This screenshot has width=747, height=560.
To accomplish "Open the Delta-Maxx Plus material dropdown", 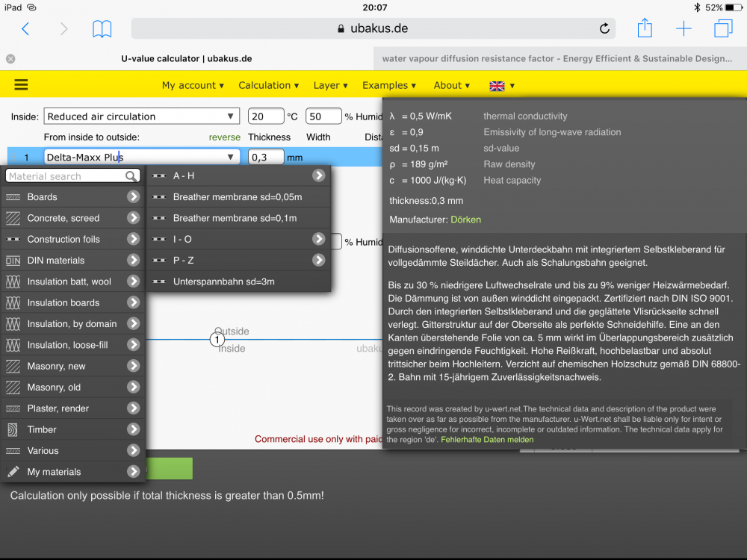I will (x=141, y=157).
